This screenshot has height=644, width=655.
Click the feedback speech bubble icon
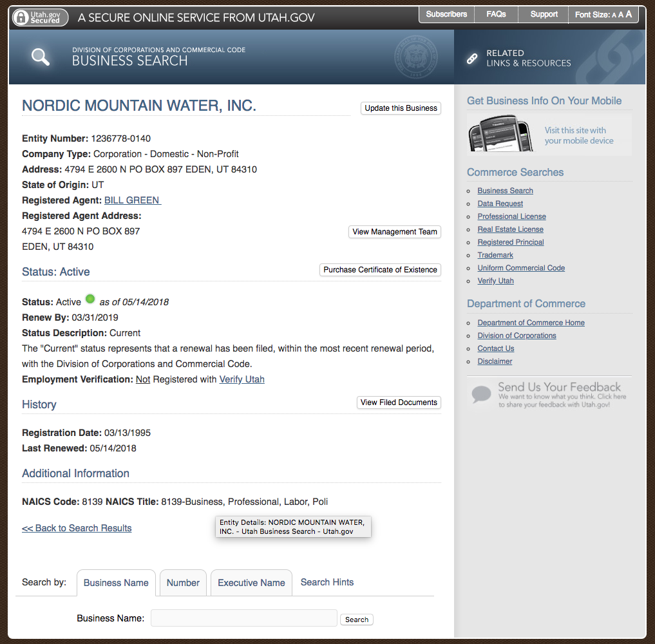[x=481, y=393]
